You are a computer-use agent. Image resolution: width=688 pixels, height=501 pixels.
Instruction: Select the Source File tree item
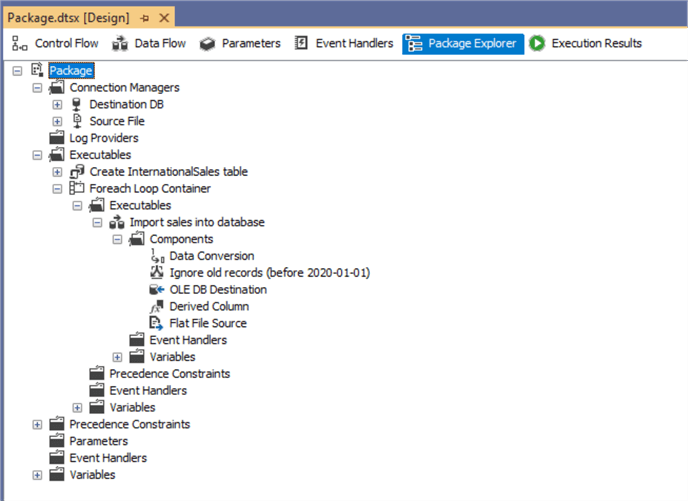pyautogui.click(x=117, y=121)
